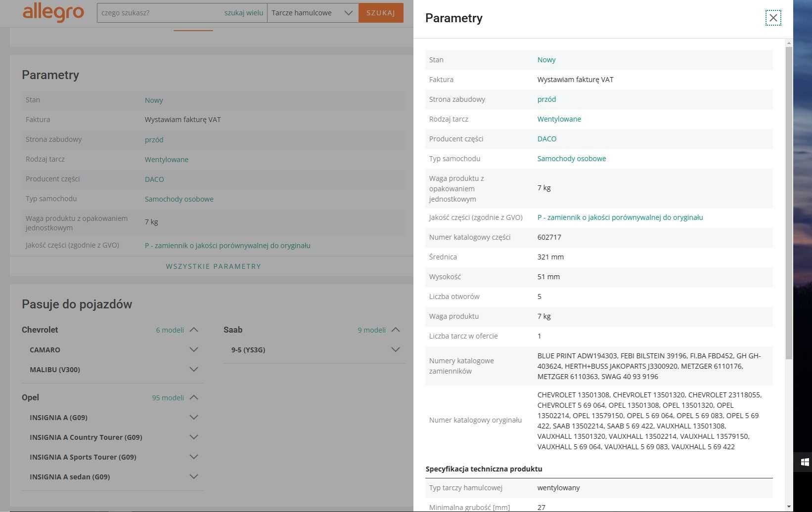Click the side panel scrollbar thumb

(x=789, y=203)
